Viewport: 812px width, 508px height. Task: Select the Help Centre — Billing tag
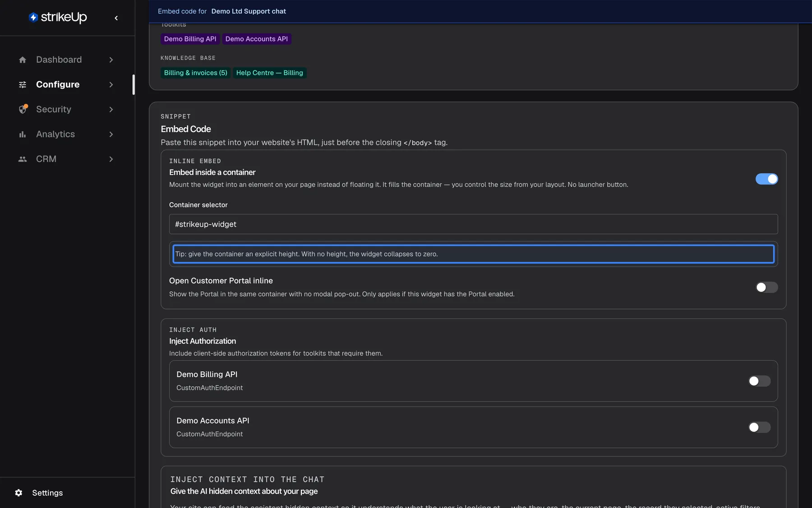[269, 73]
